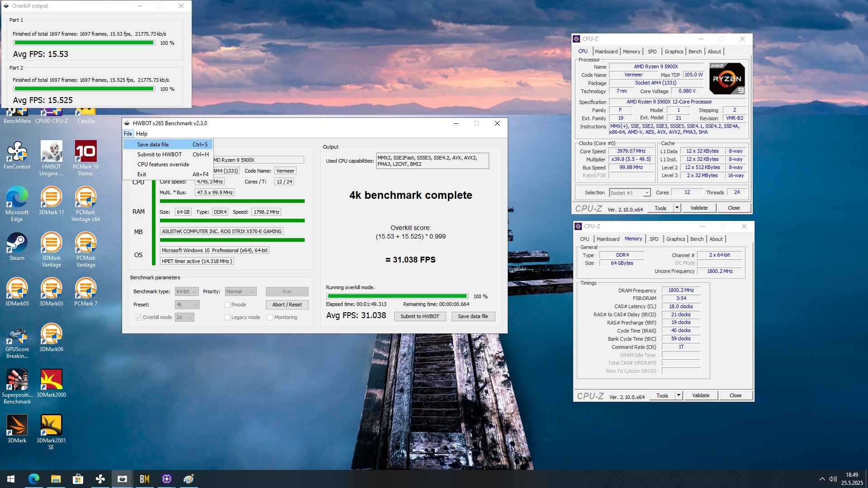Switch to CPU-Z taskbar icon
Viewport: 868px width, 488px height.
(166, 479)
